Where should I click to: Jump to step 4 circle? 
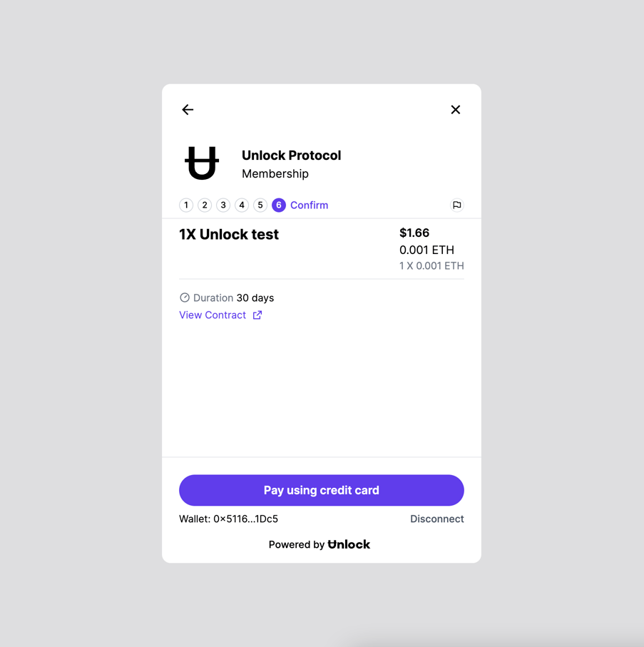click(242, 205)
